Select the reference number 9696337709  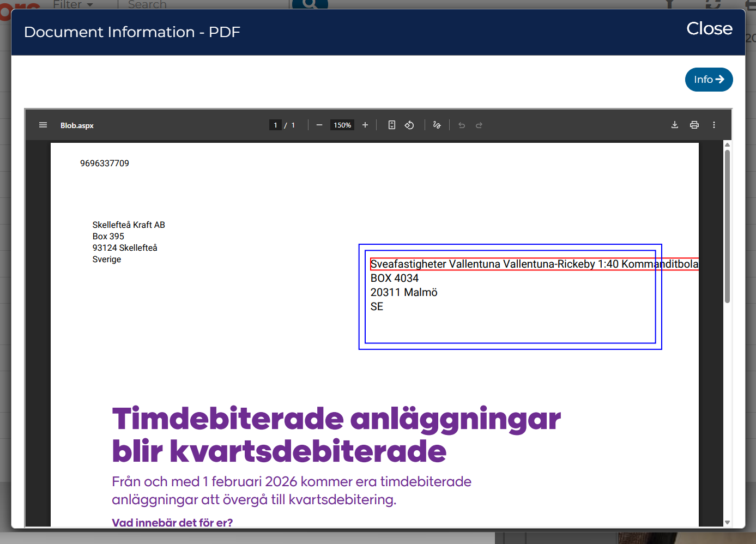[x=105, y=163]
